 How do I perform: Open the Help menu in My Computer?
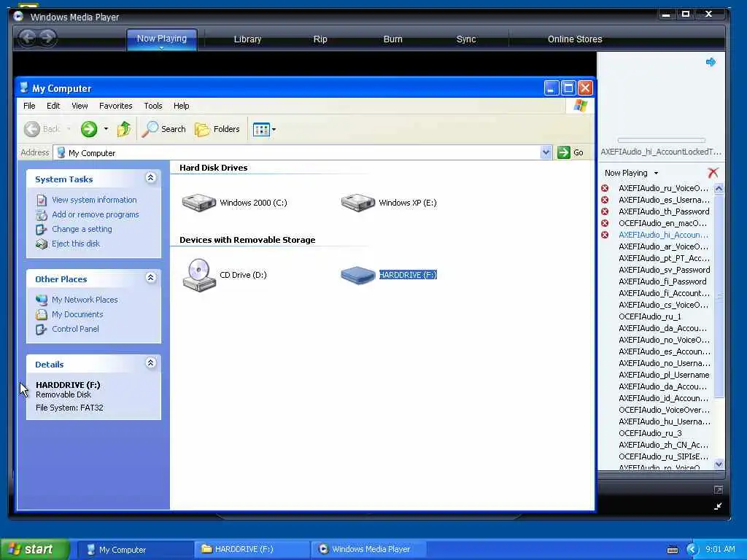tap(181, 106)
